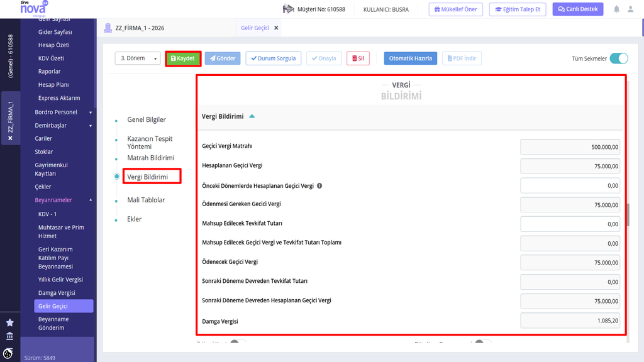This screenshot has height=362, width=644.
Task: Click the red Sil delete button
Action: [358, 58]
